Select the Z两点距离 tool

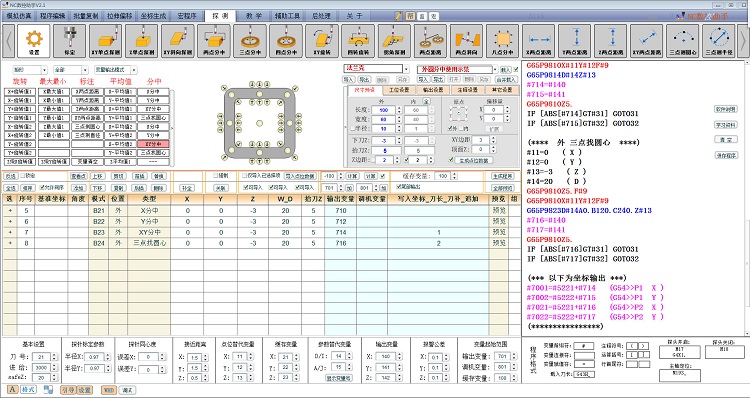(611, 41)
